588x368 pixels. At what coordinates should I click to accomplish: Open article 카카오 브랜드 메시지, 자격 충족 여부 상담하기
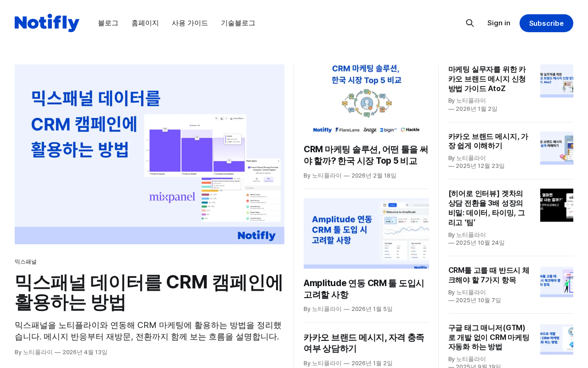click(366, 343)
